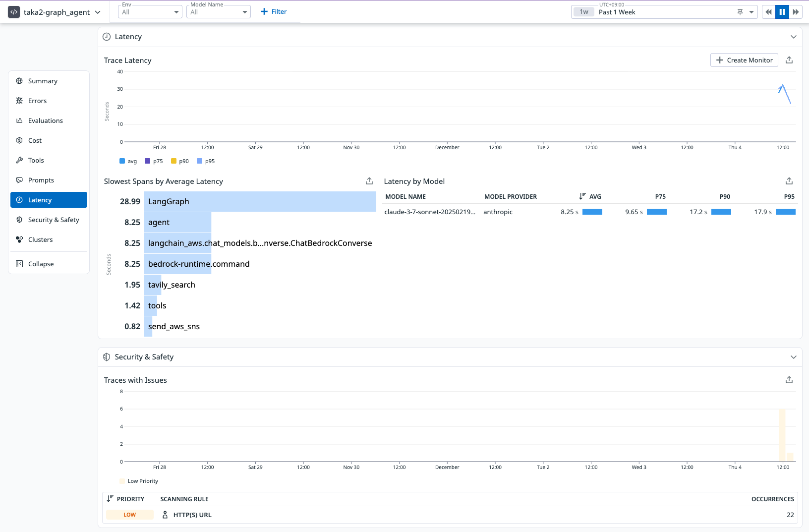Toggle the p75 legend series
Viewport: 809px width, 532px height.
tap(154, 161)
